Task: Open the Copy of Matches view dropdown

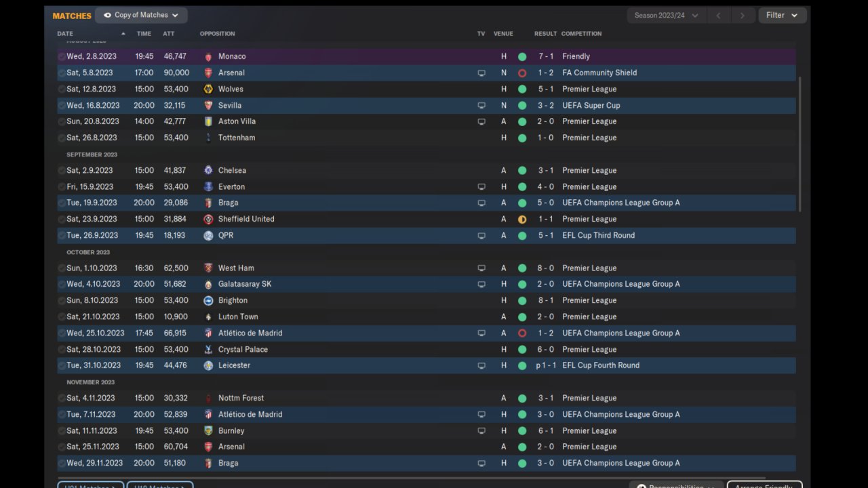Action: [141, 15]
